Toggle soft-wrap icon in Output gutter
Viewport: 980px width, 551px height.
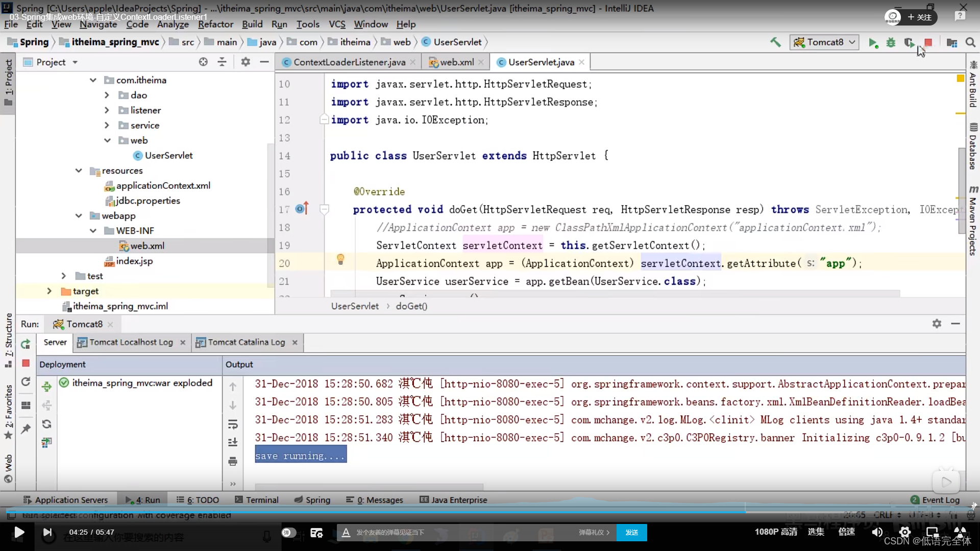[233, 424]
